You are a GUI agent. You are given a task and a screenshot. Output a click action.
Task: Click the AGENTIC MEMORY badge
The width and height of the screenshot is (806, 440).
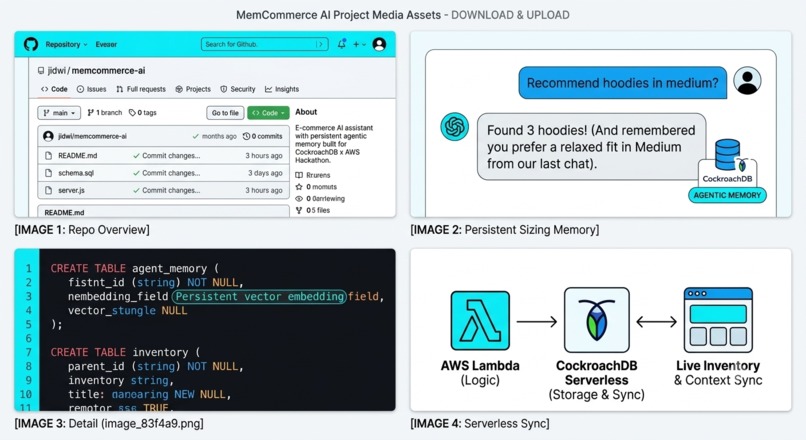[727, 195]
